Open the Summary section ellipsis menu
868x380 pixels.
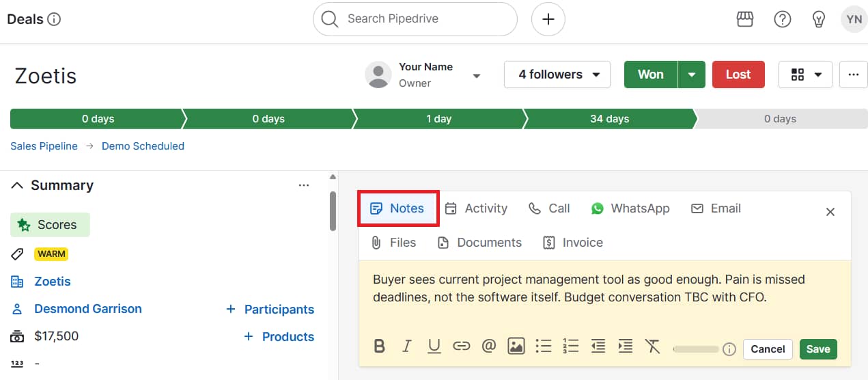(304, 185)
